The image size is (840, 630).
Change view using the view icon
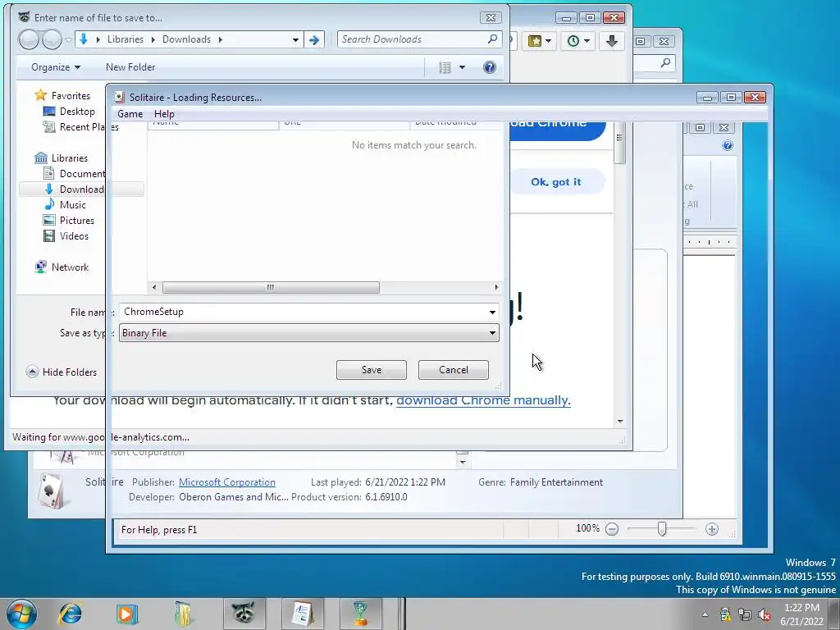click(x=445, y=67)
